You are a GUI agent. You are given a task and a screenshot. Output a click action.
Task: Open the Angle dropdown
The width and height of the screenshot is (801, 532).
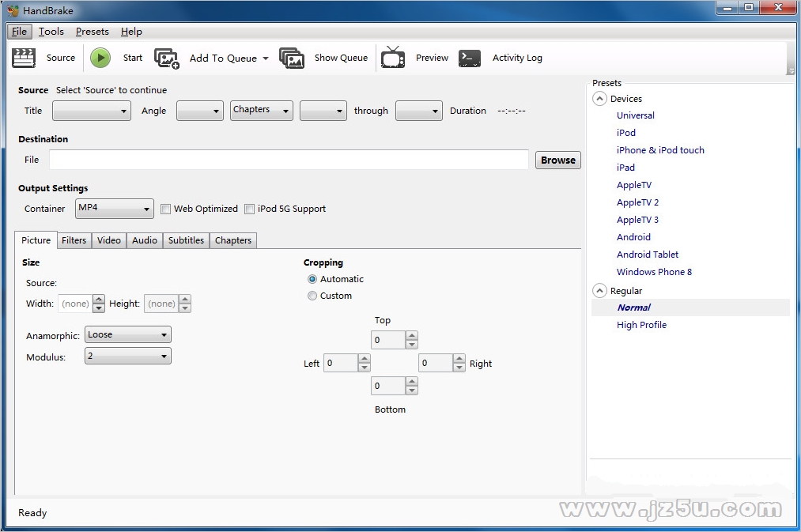tap(200, 111)
